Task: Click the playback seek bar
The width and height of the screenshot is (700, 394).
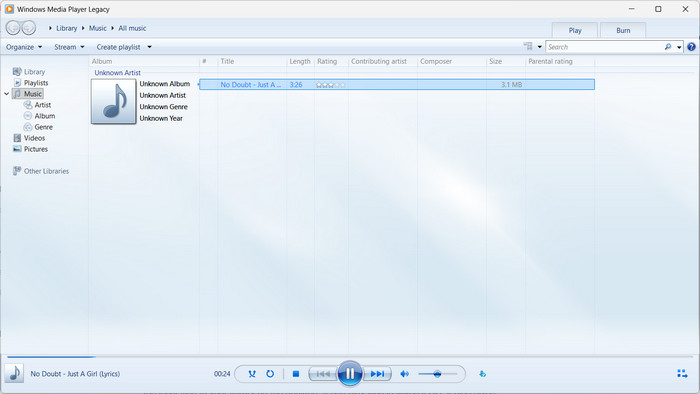Action: pyautogui.click(x=350, y=357)
